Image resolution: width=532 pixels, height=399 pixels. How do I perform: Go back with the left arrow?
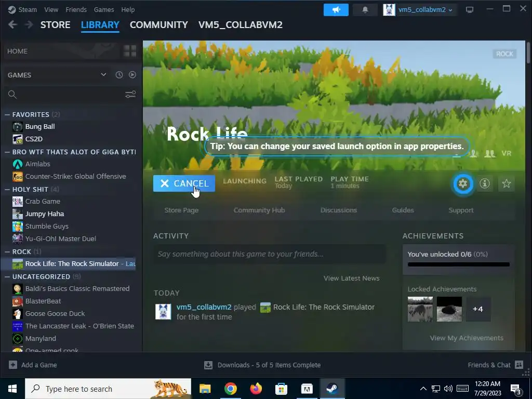(x=12, y=24)
